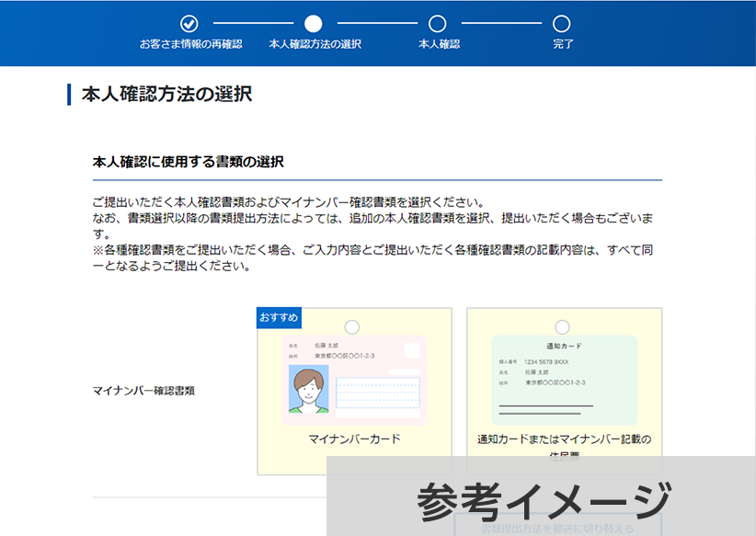The height and width of the screenshot is (536, 756).
Task: Click the person photo on My Number card
Action: click(x=309, y=391)
